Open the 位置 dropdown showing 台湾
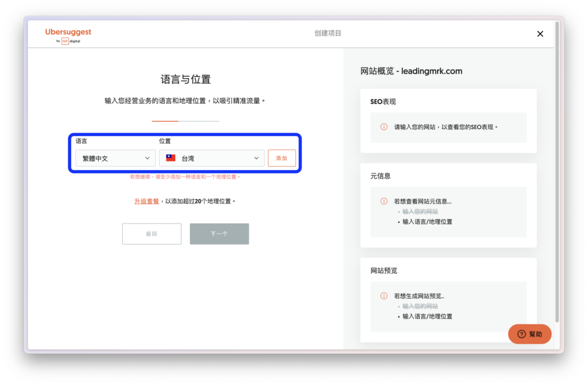 [x=212, y=159]
